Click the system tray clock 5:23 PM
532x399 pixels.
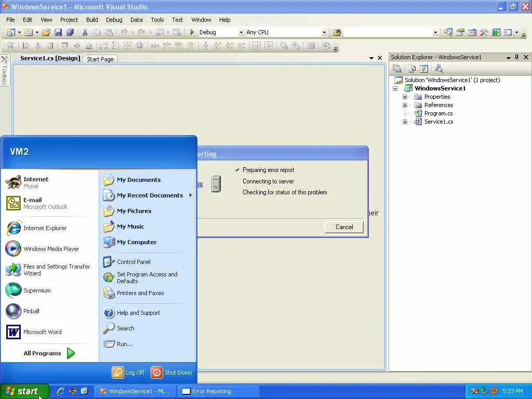512,391
